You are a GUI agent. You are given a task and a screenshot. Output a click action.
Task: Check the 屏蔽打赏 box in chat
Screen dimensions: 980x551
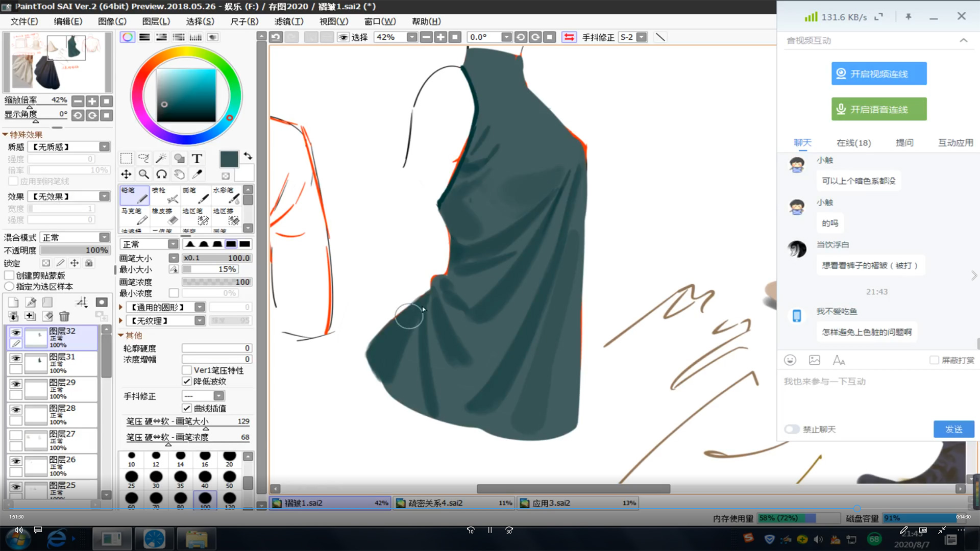coord(934,360)
